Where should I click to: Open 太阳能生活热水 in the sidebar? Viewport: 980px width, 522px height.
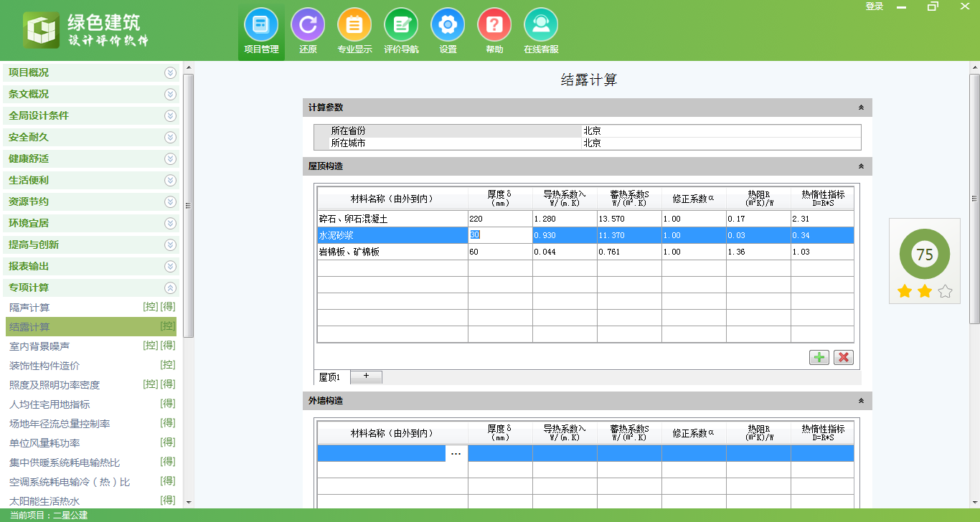(91, 501)
